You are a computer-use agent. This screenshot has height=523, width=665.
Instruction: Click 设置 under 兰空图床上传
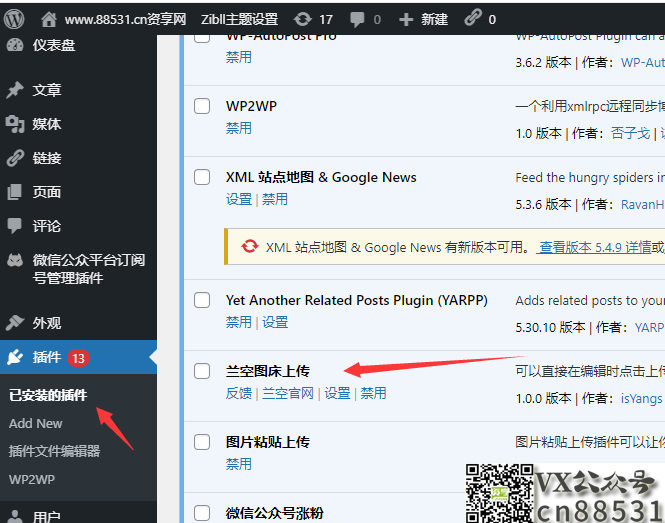(337, 393)
